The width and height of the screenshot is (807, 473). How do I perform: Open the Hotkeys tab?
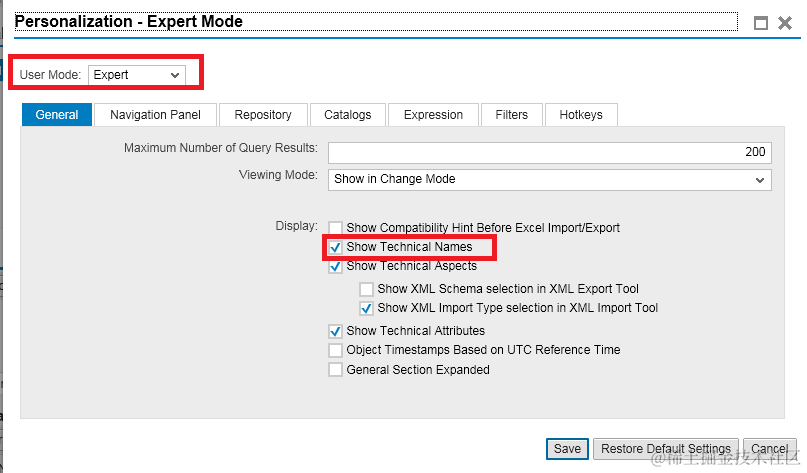coord(581,115)
